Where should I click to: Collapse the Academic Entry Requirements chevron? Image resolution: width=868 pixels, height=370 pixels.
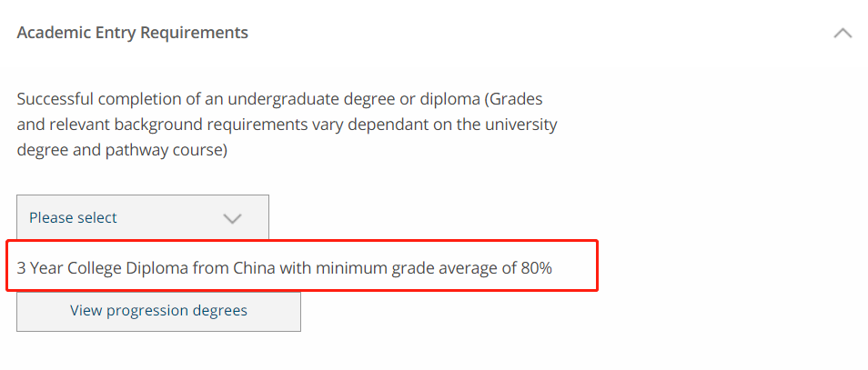coord(843,34)
